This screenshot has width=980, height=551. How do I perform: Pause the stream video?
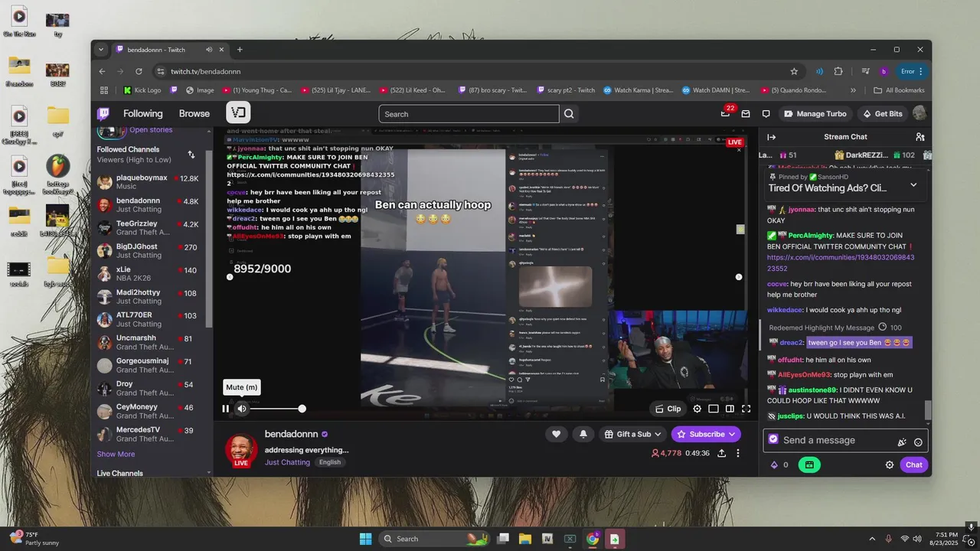(225, 409)
